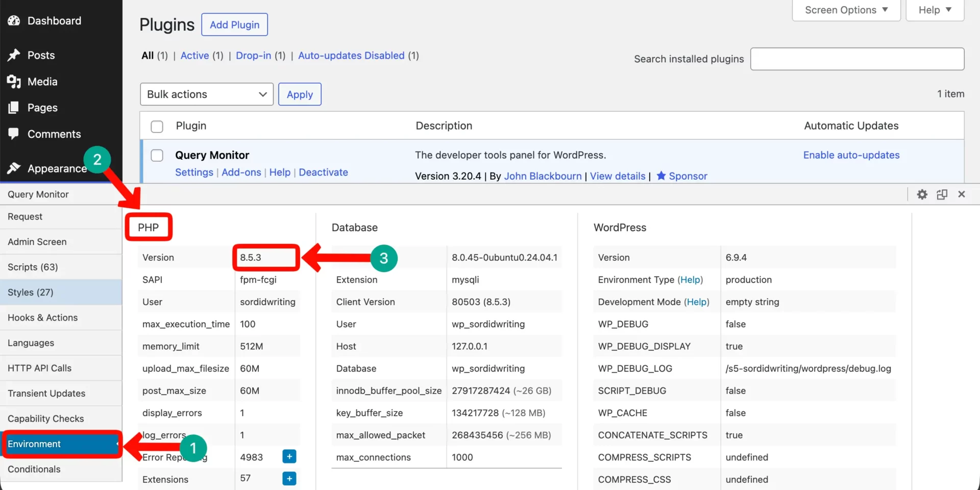980x490 pixels.
Task: Check the Query Monitor plugin checkbox
Action: (x=157, y=155)
